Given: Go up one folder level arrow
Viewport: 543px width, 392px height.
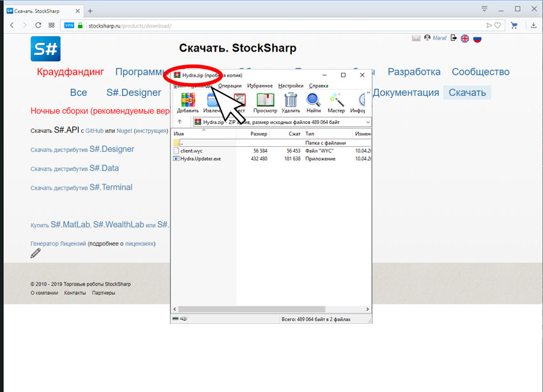Looking at the screenshot, I should pyautogui.click(x=180, y=122).
